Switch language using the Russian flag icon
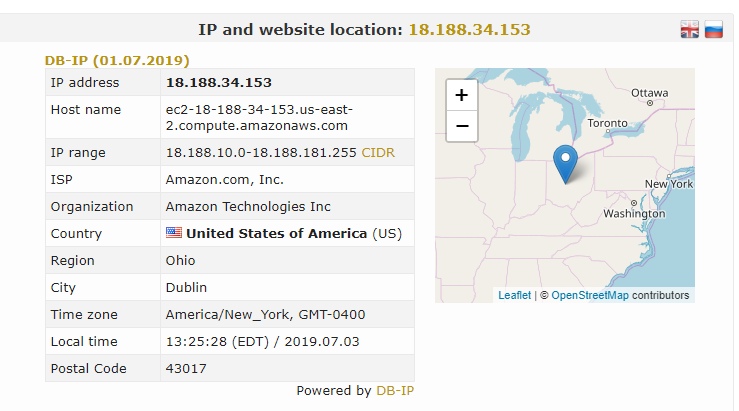739x411 pixels. coord(713,30)
